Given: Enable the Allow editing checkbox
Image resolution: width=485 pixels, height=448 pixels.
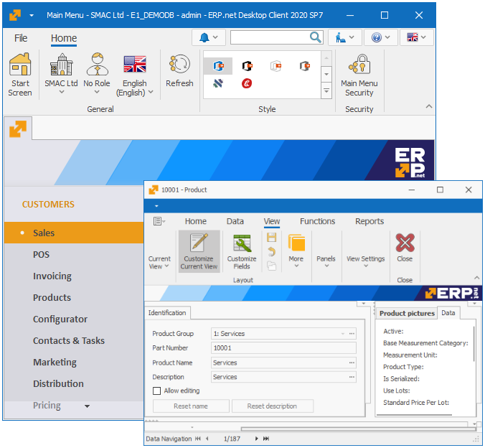Looking at the screenshot, I should coord(157,391).
